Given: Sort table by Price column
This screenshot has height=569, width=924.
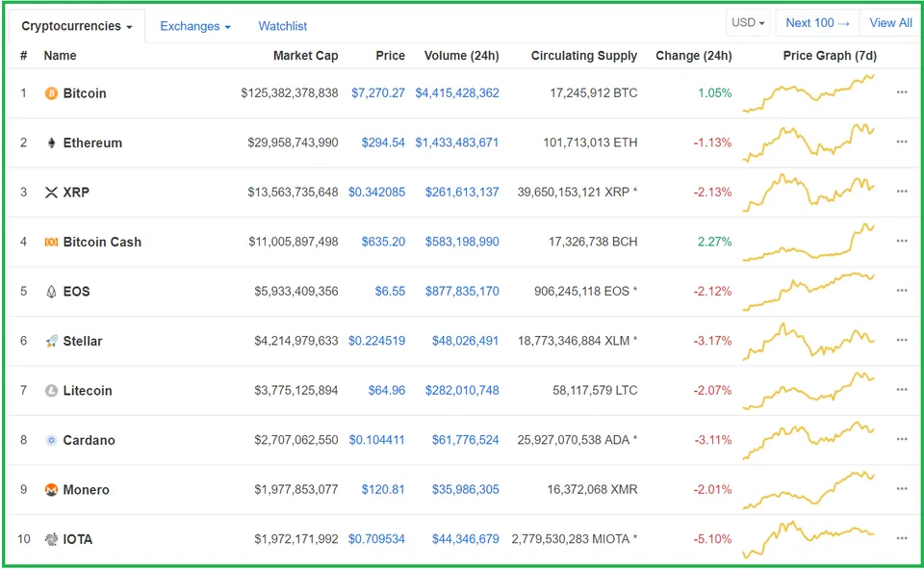Looking at the screenshot, I should pos(390,56).
